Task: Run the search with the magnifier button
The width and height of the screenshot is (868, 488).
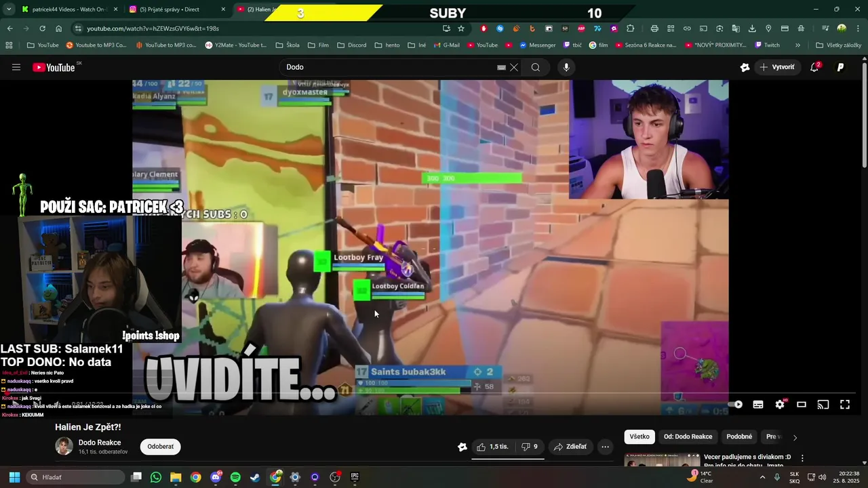Action: (x=536, y=67)
